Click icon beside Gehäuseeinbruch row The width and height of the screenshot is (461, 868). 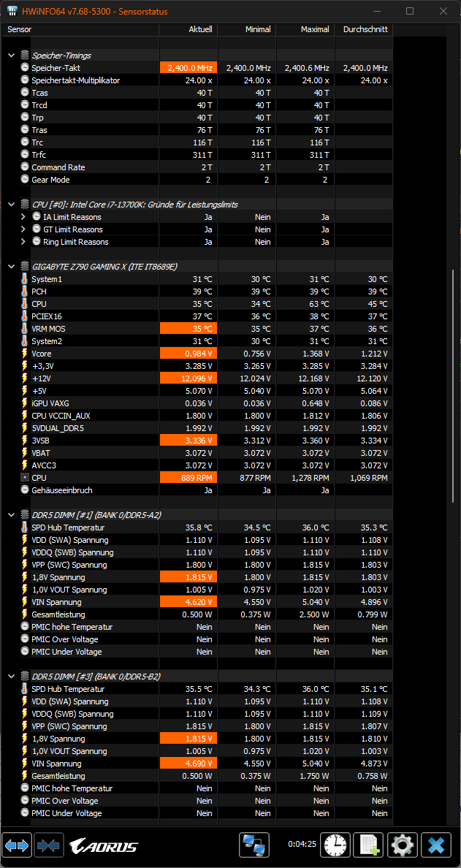[x=24, y=490]
